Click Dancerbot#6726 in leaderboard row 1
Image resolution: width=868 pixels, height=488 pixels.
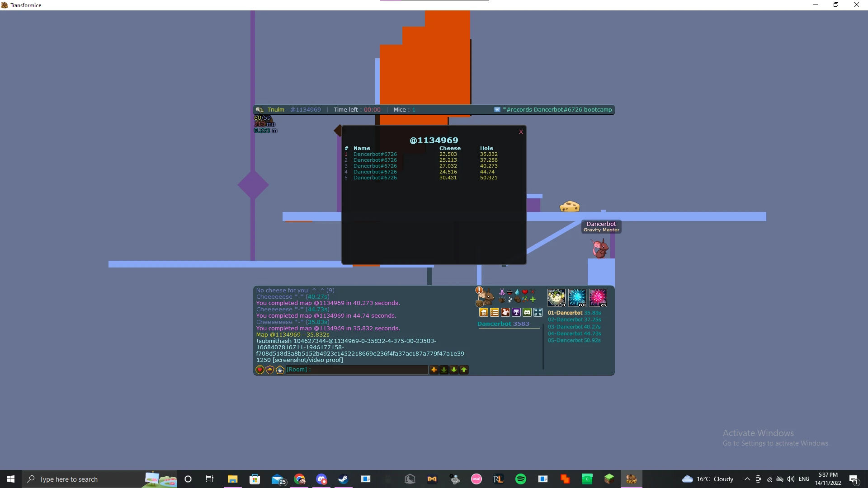pyautogui.click(x=375, y=154)
